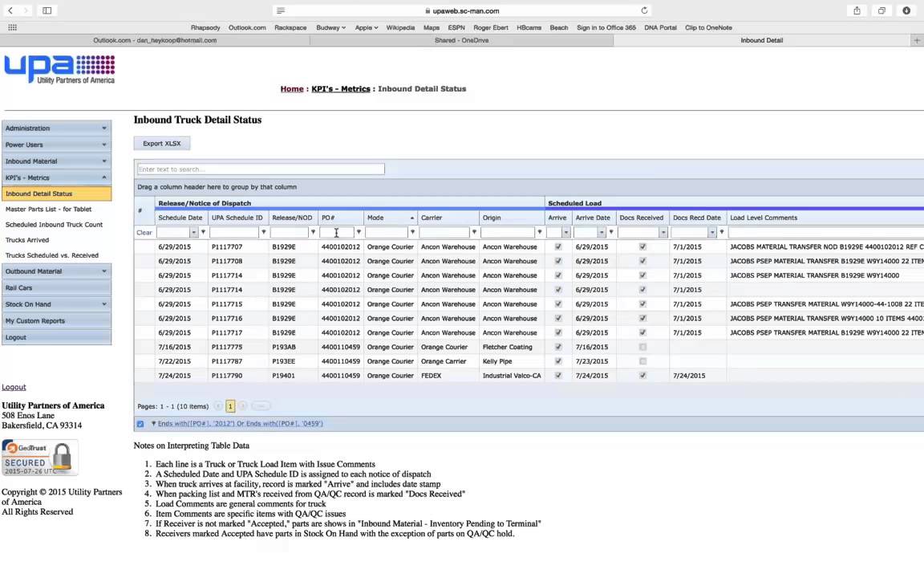
Task: Open Mode filter funnel icon
Action: point(412,232)
